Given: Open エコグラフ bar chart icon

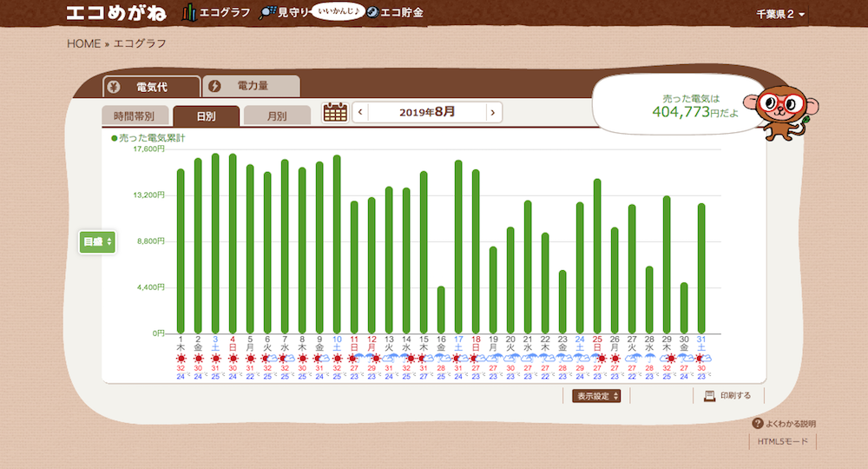Looking at the screenshot, I should tap(190, 13).
